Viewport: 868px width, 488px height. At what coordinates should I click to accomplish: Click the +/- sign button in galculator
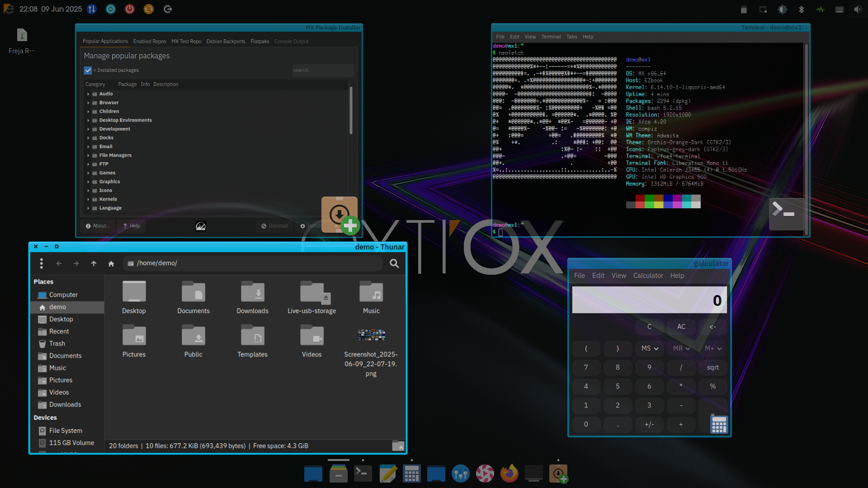coord(649,424)
